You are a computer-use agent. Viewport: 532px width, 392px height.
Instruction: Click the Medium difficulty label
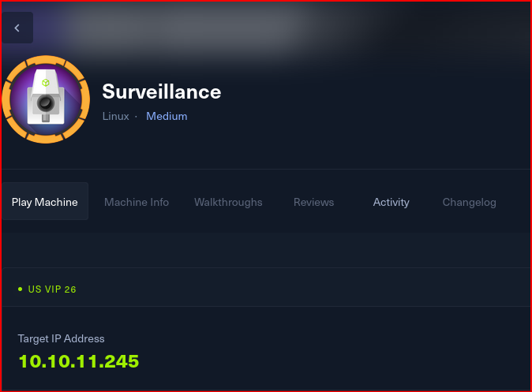pos(167,116)
